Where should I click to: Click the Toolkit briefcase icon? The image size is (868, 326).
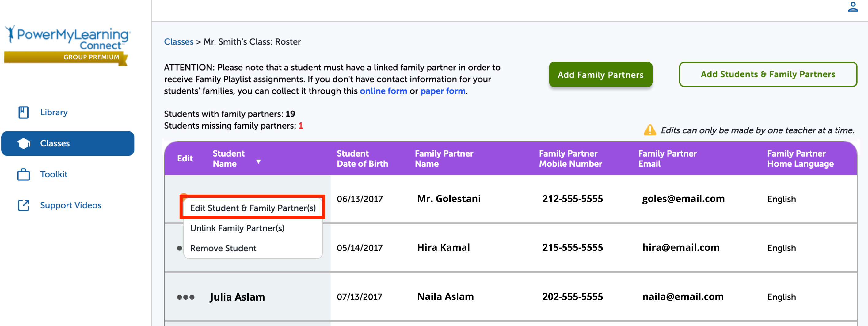pyautogui.click(x=24, y=174)
